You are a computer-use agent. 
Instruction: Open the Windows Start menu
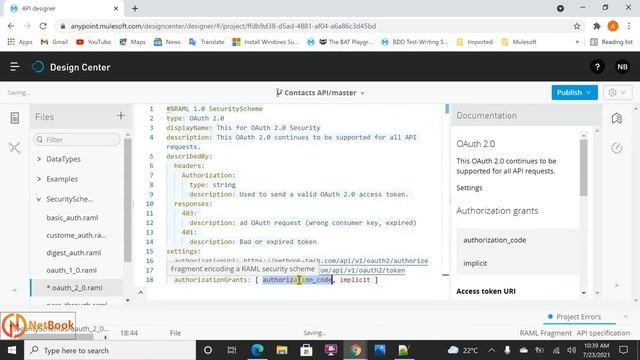[12, 350]
